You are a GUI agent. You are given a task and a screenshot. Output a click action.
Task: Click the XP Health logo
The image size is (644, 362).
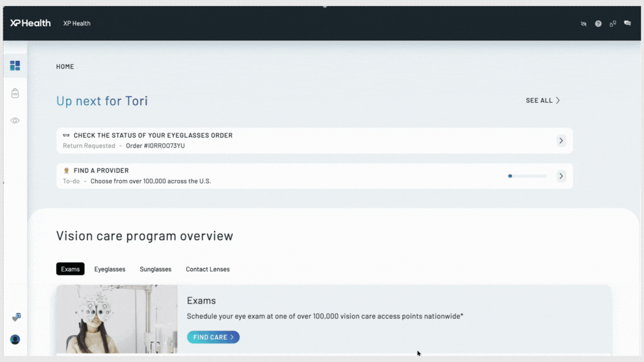[30, 23]
